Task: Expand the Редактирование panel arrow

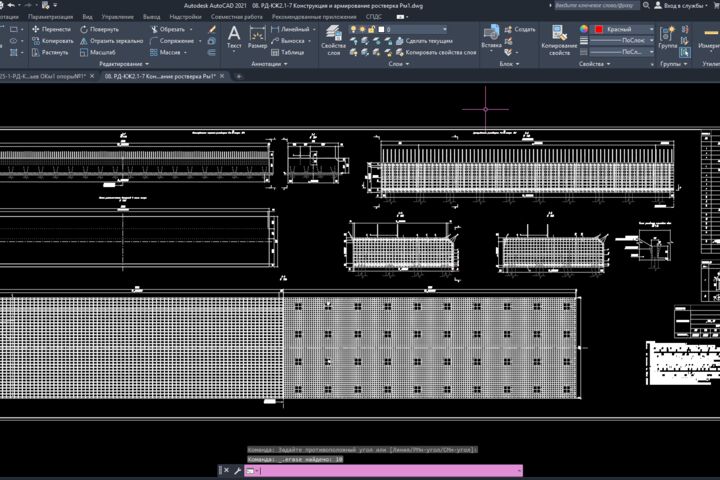Action: click(x=147, y=64)
